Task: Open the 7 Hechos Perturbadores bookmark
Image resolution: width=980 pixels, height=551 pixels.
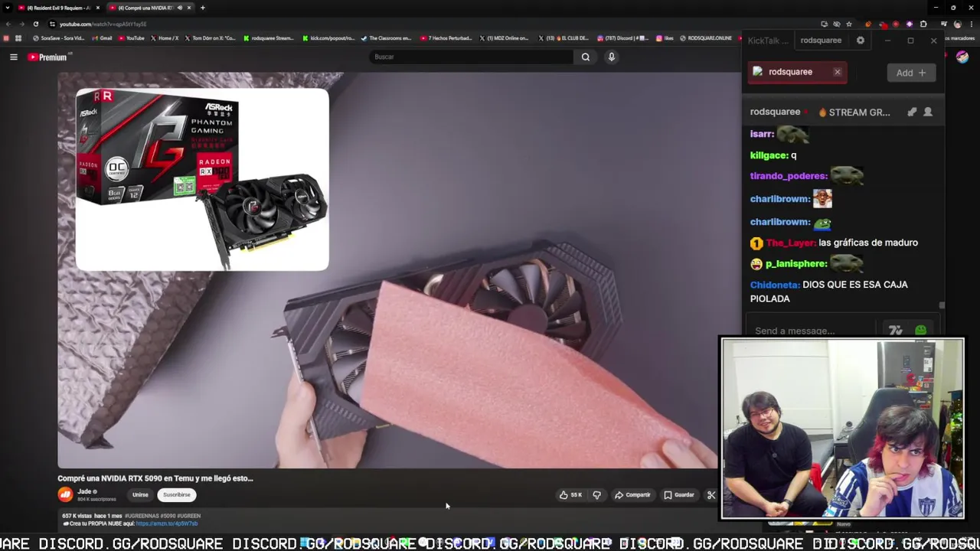Action: [446, 38]
